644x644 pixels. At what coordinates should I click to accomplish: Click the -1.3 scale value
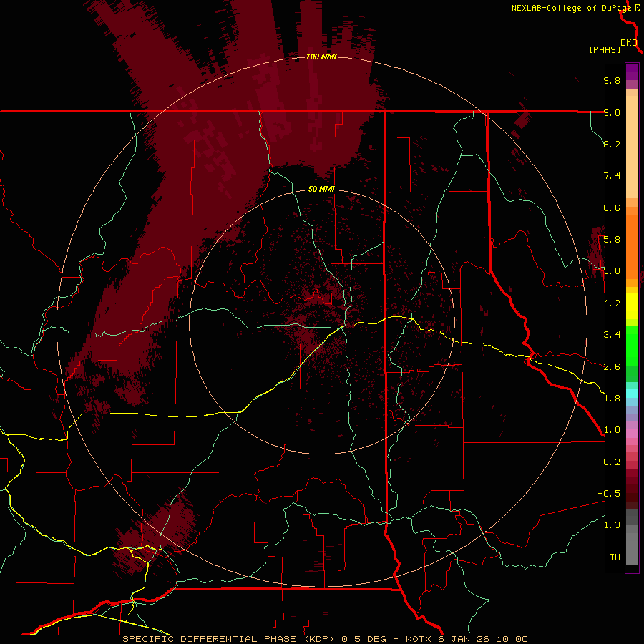click(609, 525)
